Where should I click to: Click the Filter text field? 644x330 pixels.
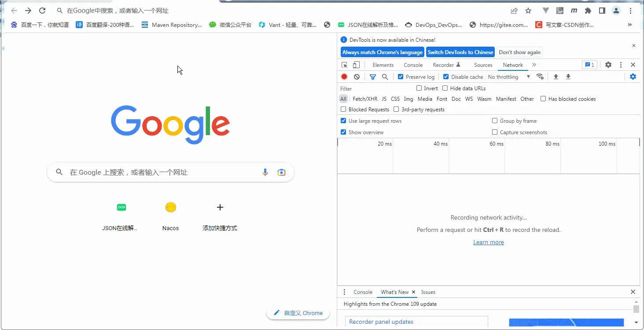[376, 88]
